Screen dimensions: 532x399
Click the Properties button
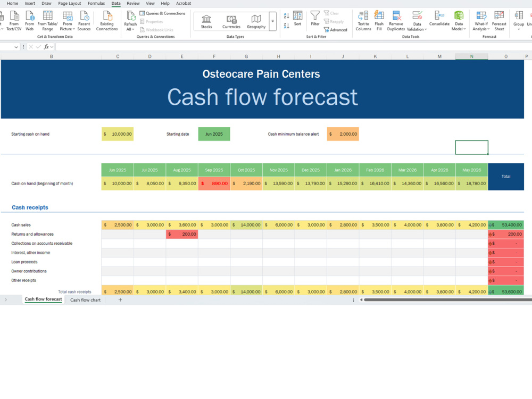click(x=151, y=21)
